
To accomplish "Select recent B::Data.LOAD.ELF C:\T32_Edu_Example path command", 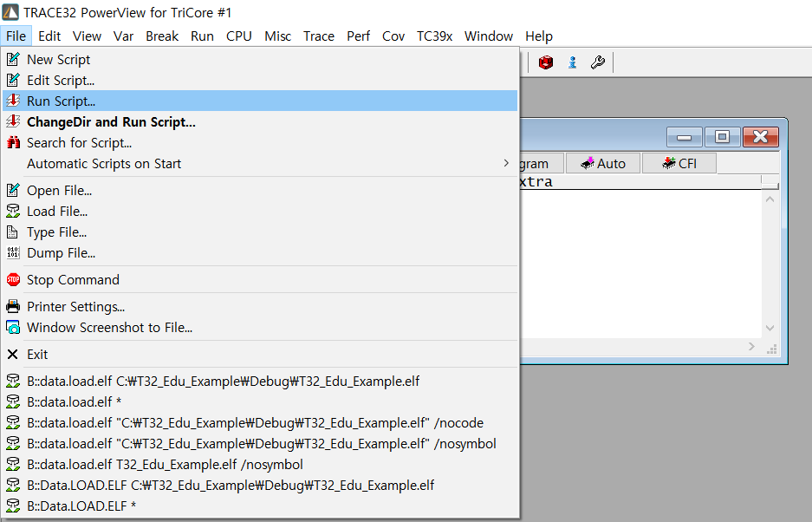I will 259,485.
